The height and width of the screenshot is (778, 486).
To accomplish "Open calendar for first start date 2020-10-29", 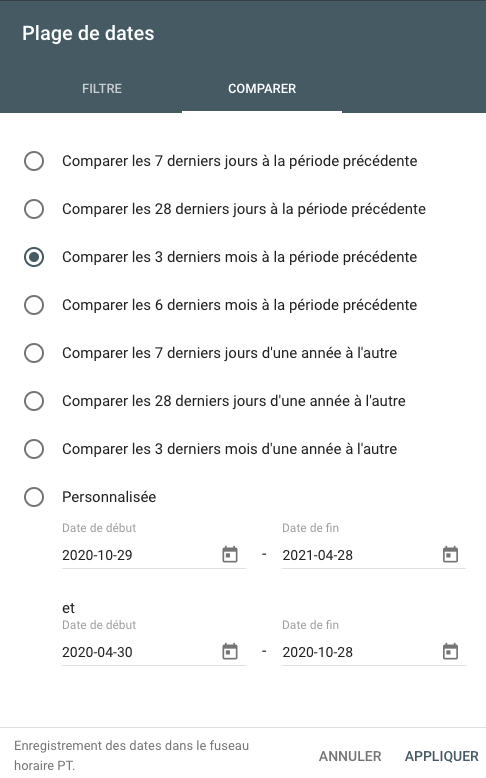I will click(229, 554).
